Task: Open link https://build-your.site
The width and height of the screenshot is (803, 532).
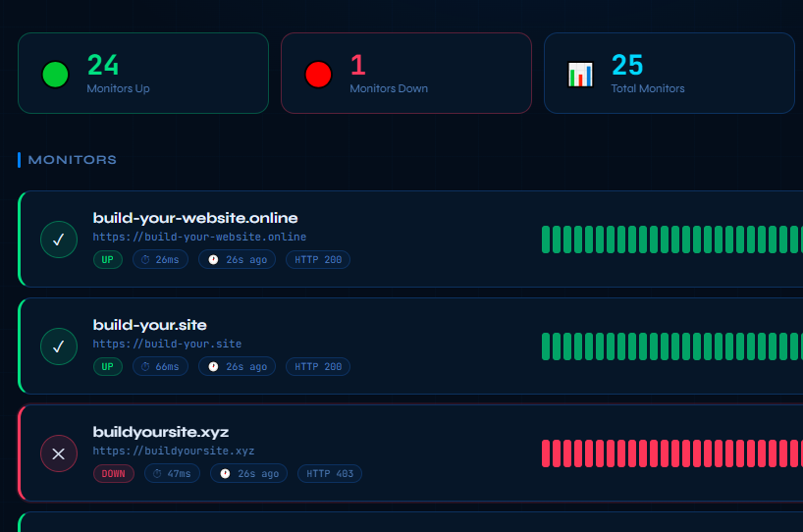Action: click(x=167, y=345)
